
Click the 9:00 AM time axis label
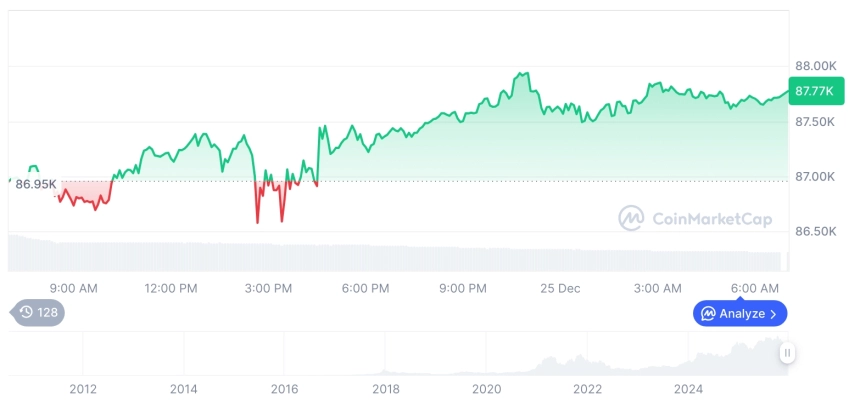point(73,288)
